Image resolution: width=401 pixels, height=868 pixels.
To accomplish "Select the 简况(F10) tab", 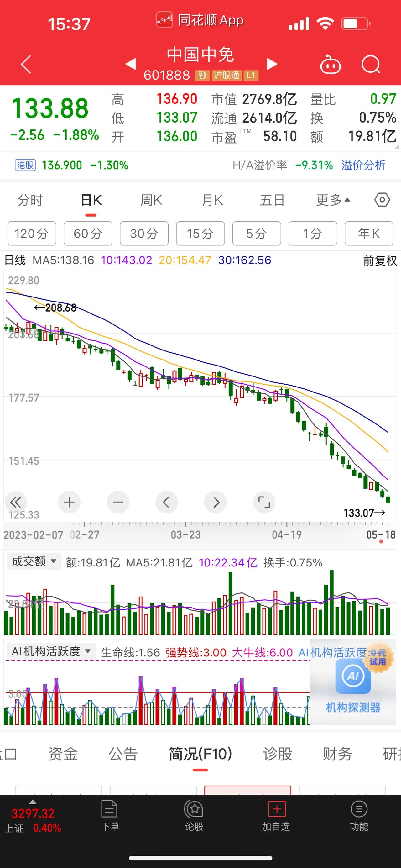I will [x=200, y=754].
